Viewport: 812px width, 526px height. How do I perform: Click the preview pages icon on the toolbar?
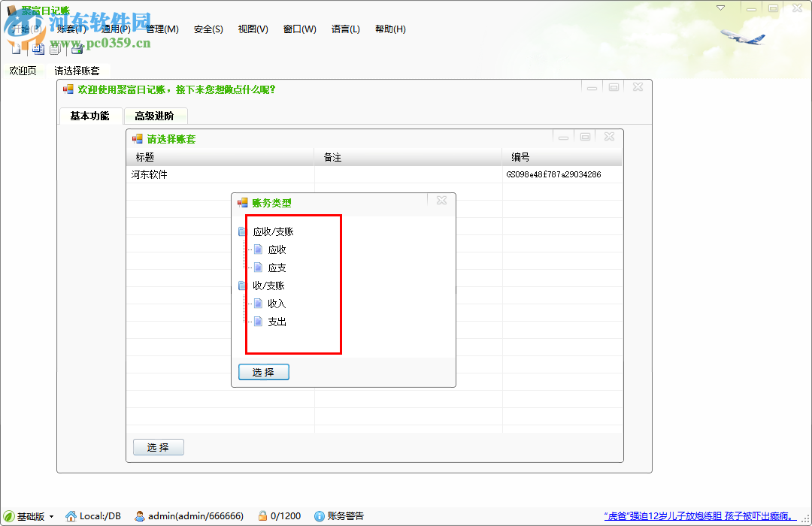[55, 48]
